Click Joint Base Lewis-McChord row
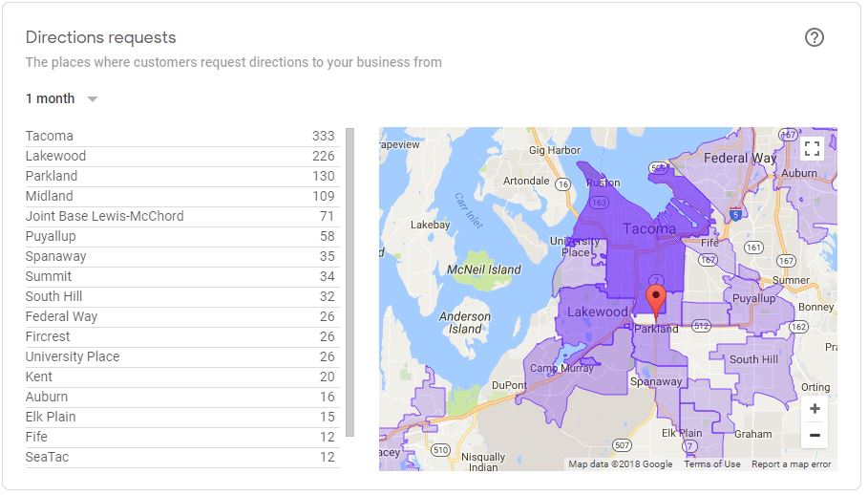The height and width of the screenshot is (495, 868). point(180,216)
